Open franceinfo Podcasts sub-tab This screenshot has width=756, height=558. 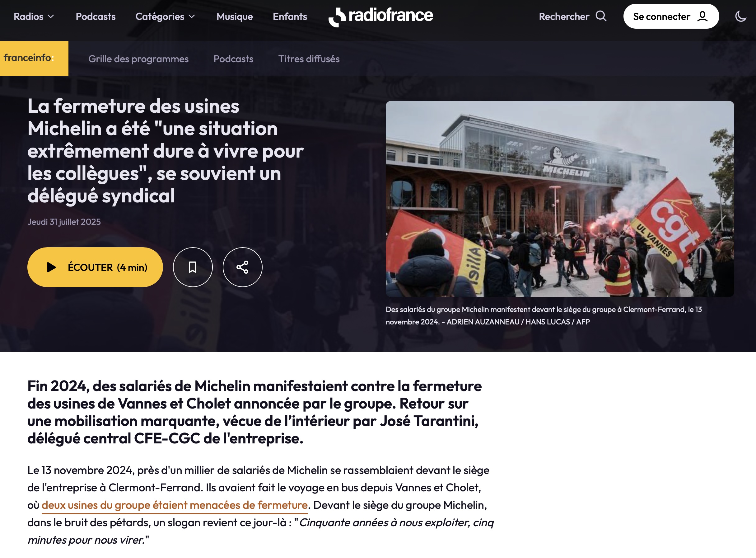click(x=233, y=59)
